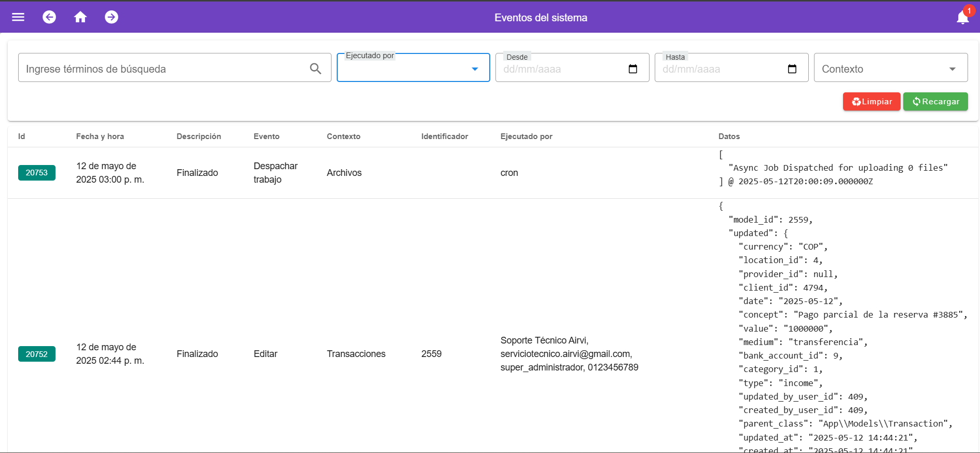
Task: Open the Desde calendar picker icon
Action: coord(633,69)
